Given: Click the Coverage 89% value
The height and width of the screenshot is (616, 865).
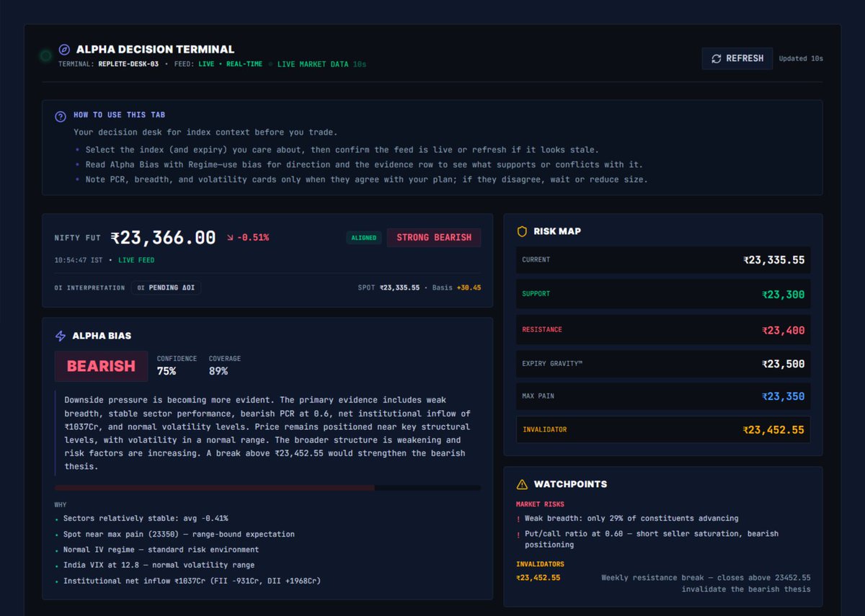Looking at the screenshot, I should (x=218, y=371).
